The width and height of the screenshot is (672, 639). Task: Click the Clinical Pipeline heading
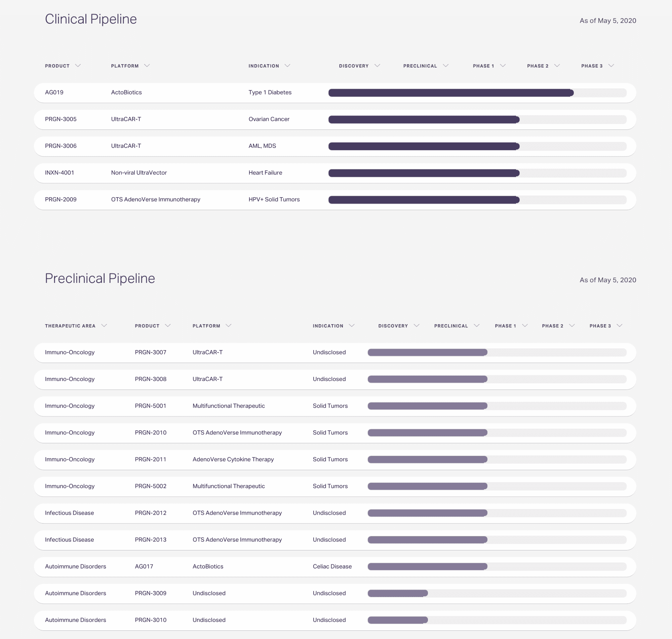[91, 19]
